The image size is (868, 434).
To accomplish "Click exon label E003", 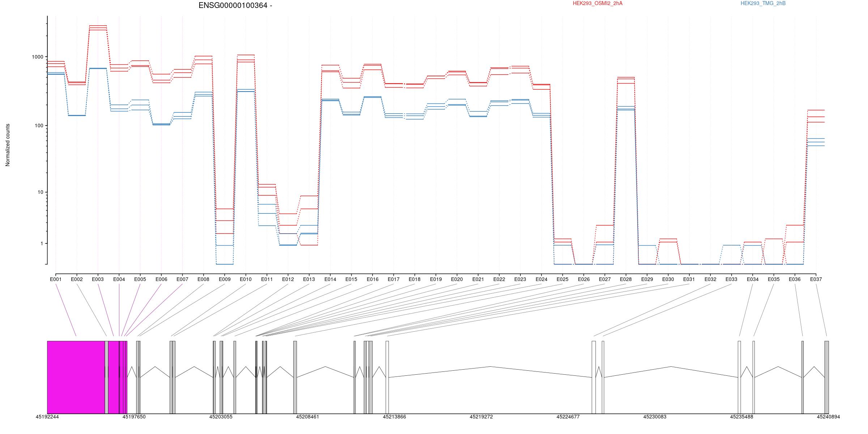I will point(98,280).
